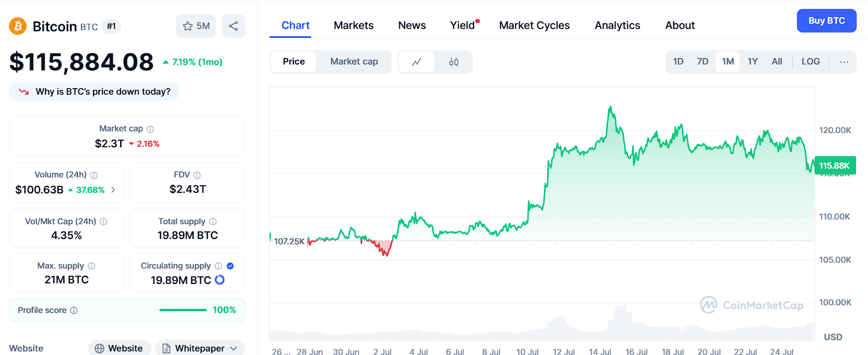The height and width of the screenshot is (355, 868).
Task: Switch to the Markets tab
Action: tap(353, 25)
